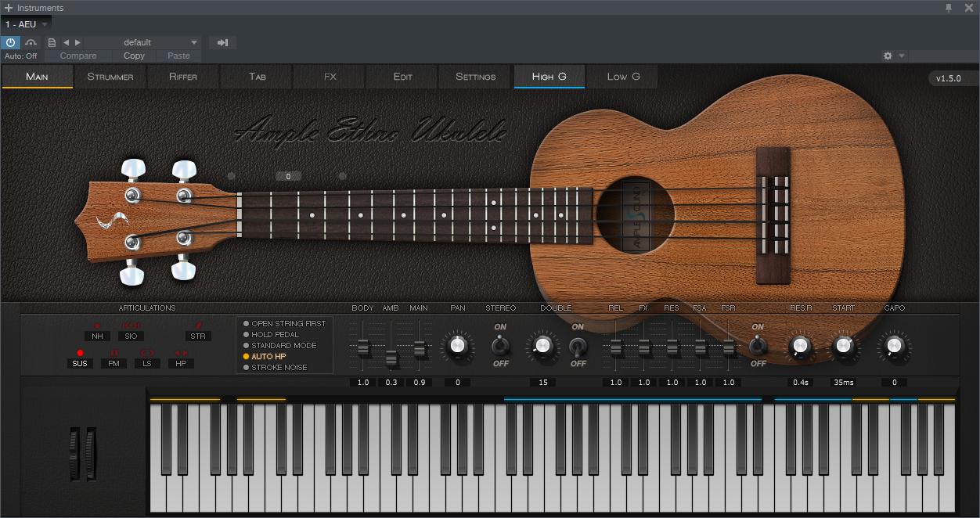This screenshot has width=980, height=518.
Task: Click the RES.R knob
Action: coord(800,345)
